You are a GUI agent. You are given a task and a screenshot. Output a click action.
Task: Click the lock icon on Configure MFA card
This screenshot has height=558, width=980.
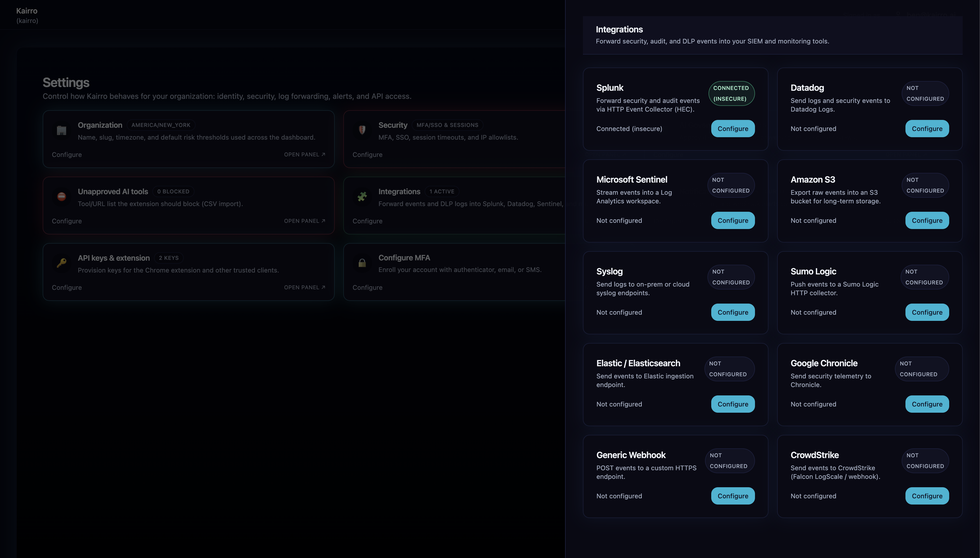(x=362, y=263)
